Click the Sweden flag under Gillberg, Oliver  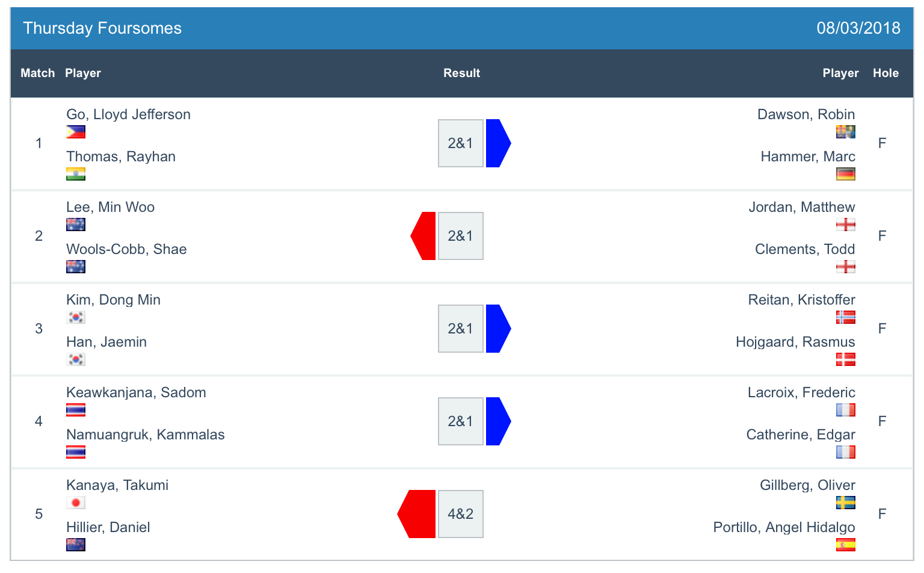tap(846, 503)
